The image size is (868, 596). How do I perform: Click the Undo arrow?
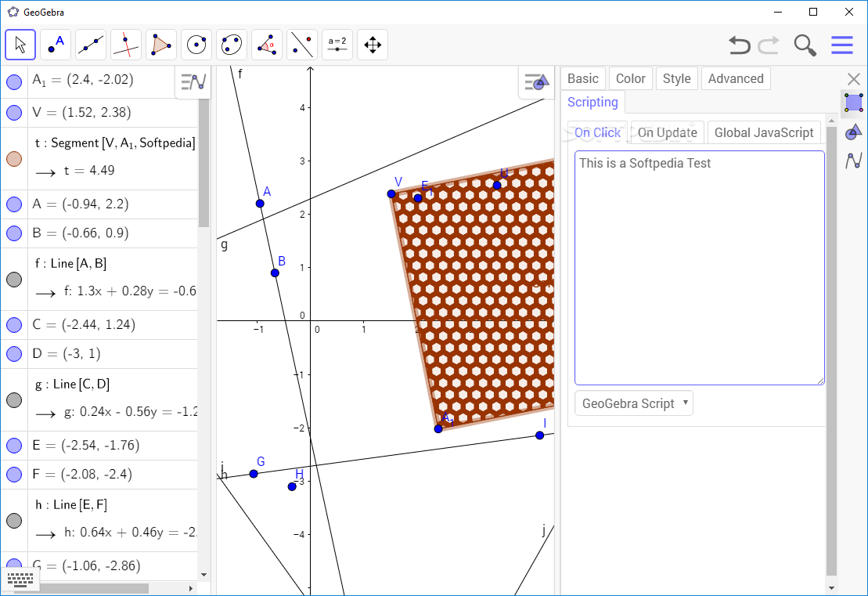(x=739, y=45)
